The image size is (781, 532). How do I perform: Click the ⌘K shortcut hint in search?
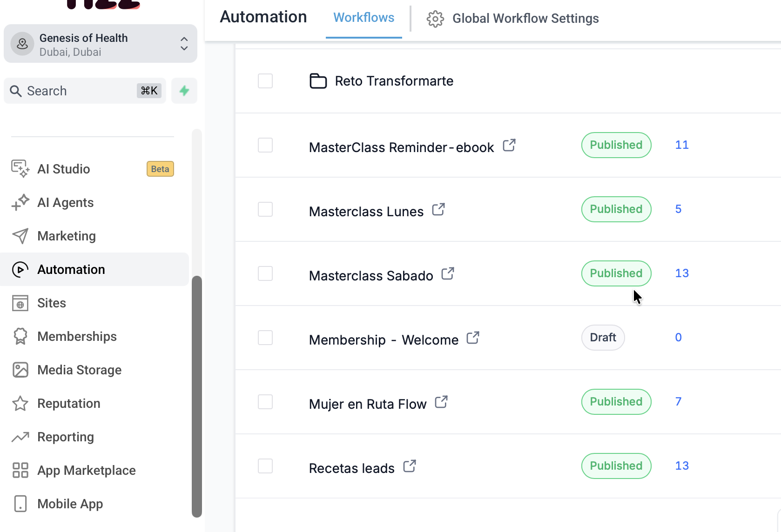pos(149,91)
